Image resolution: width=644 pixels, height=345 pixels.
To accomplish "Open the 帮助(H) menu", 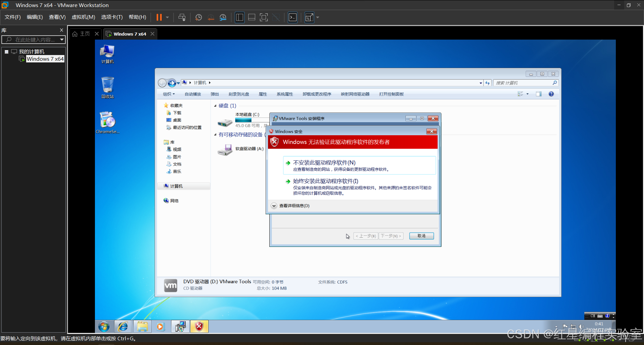I will [x=138, y=17].
